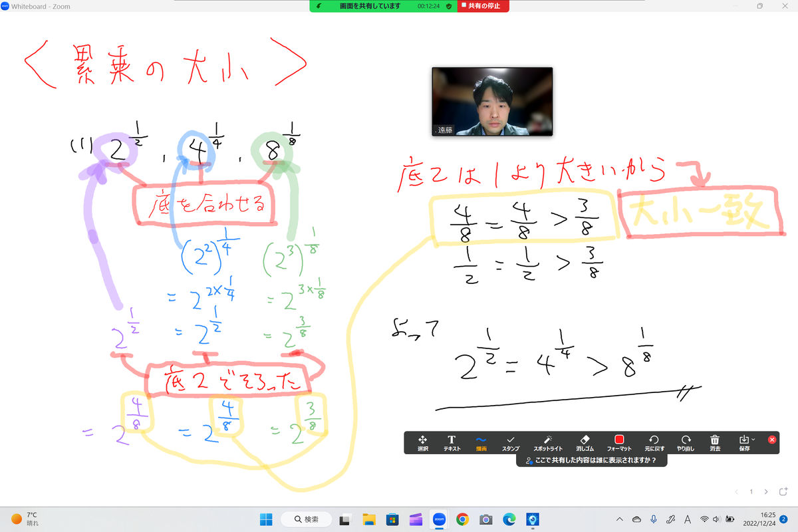Viewport: 798px width, 532px height.
Task: Restore the Whiteboard window size button
Action: coord(759,6)
